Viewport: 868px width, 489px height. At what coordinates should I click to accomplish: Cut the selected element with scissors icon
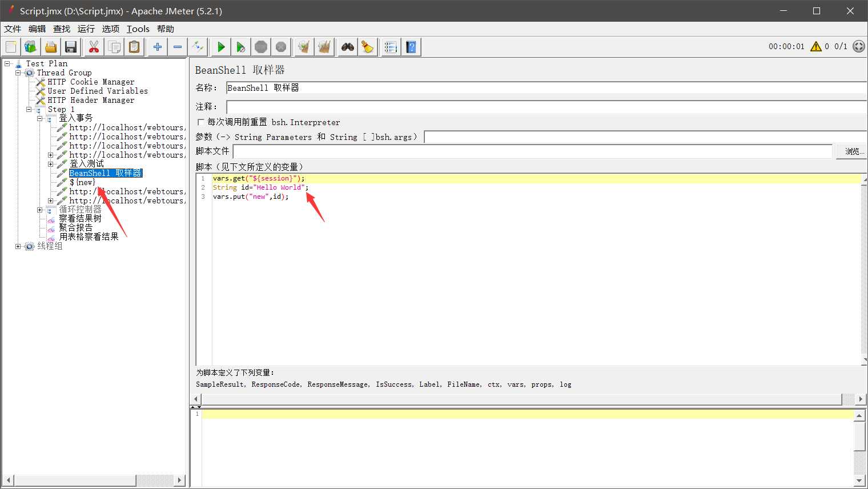pyautogui.click(x=94, y=47)
